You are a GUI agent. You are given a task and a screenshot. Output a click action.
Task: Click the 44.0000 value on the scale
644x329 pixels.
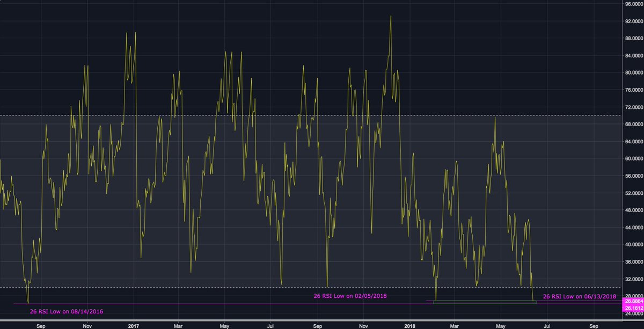[x=634, y=228]
